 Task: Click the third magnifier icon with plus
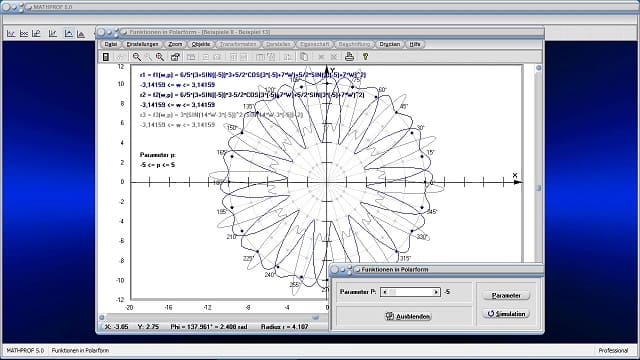(x=160, y=57)
